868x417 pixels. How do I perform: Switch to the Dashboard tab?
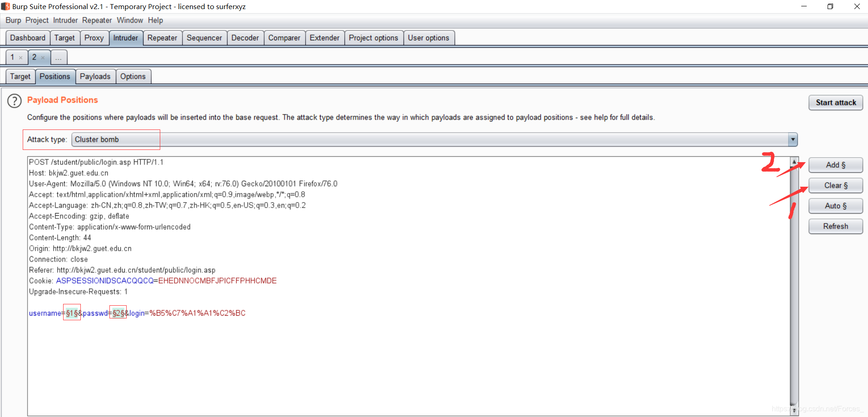pos(28,38)
